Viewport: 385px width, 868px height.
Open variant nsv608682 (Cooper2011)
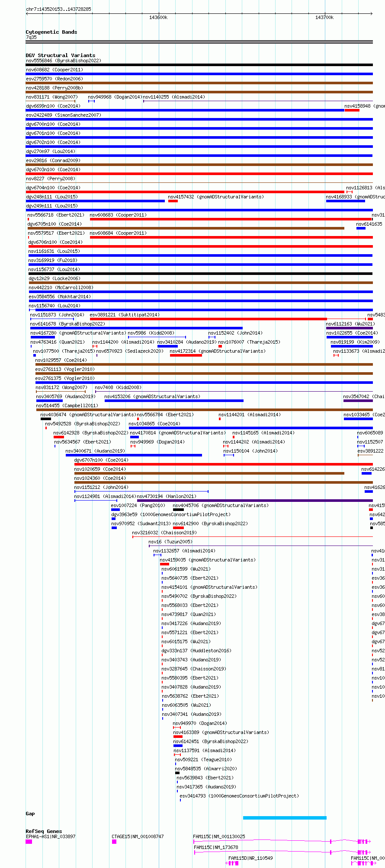199,74
